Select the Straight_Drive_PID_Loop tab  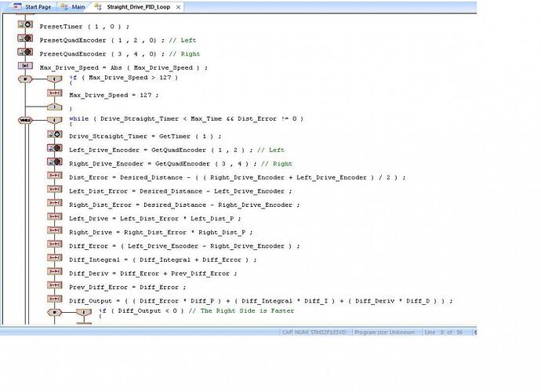click(134, 6)
